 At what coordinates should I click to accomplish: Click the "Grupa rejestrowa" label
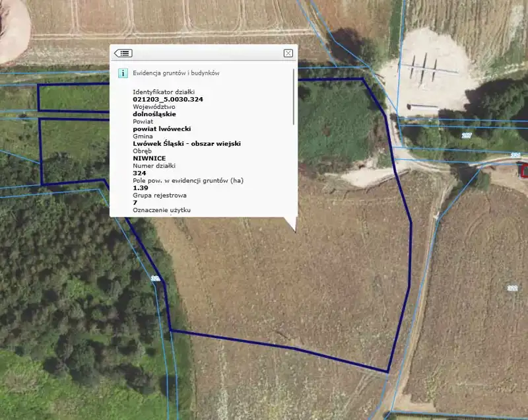coord(160,195)
